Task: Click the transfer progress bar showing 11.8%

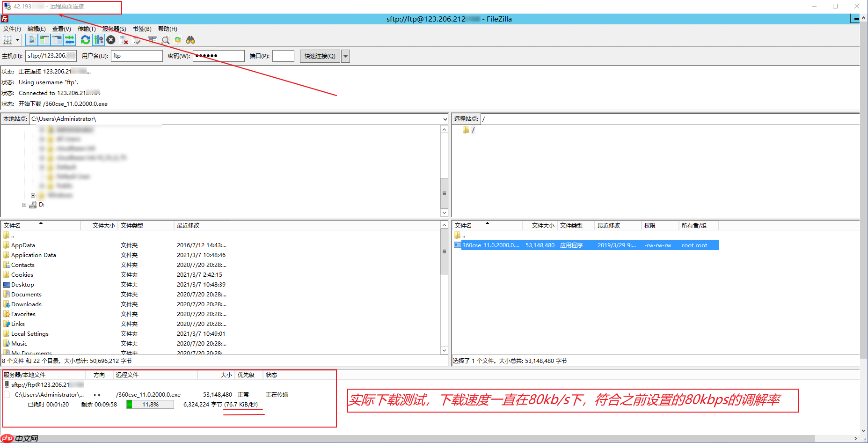Action: (x=149, y=404)
